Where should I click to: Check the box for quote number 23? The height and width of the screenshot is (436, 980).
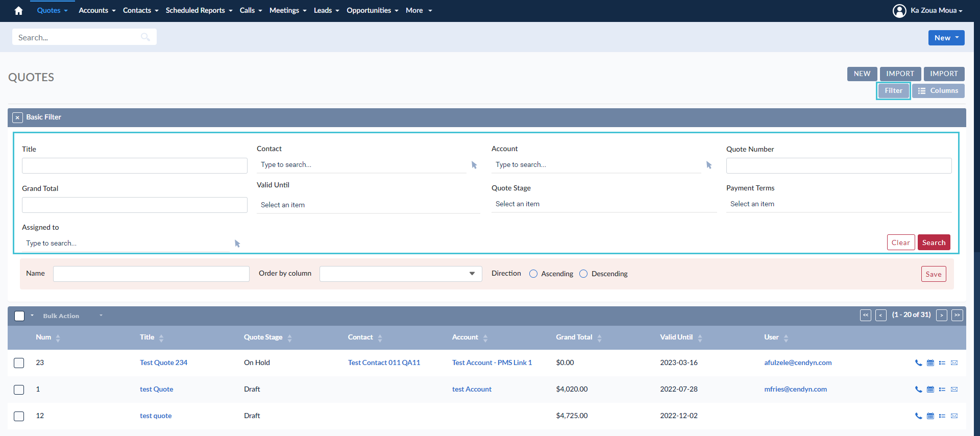tap(19, 363)
